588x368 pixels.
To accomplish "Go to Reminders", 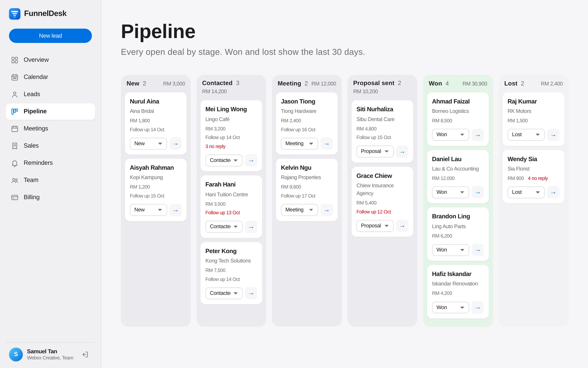I will click(x=50, y=163).
